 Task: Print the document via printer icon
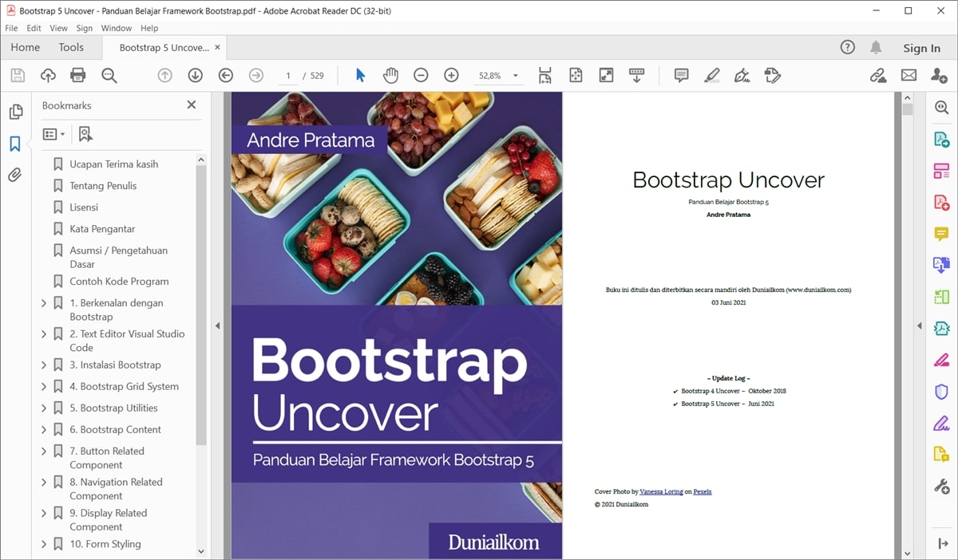(x=78, y=76)
